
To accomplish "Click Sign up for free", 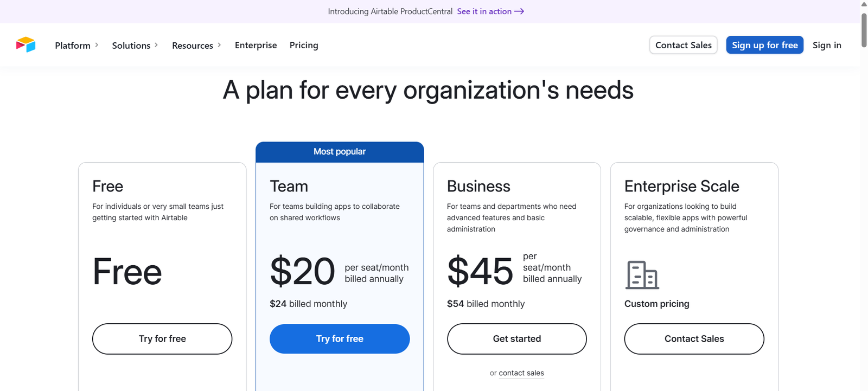I will tap(765, 45).
